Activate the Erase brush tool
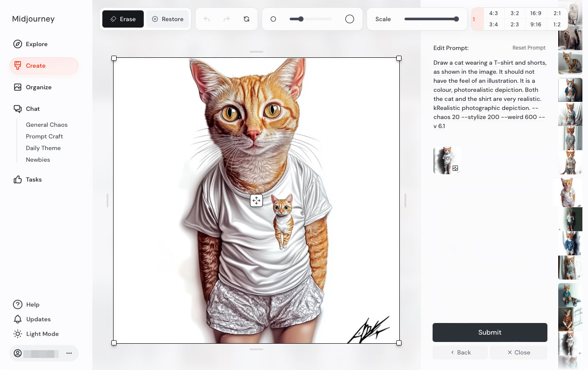The height and width of the screenshot is (370, 588). tap(123, 19)
